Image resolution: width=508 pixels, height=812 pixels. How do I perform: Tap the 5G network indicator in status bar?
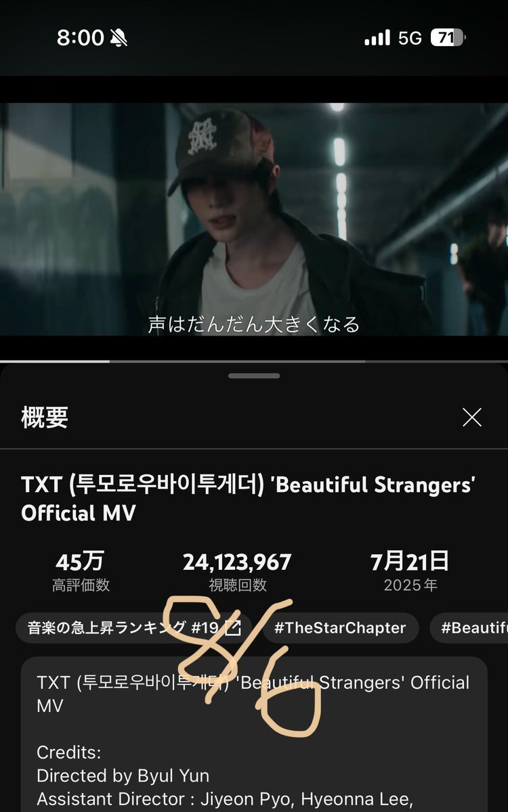(410, 38)
